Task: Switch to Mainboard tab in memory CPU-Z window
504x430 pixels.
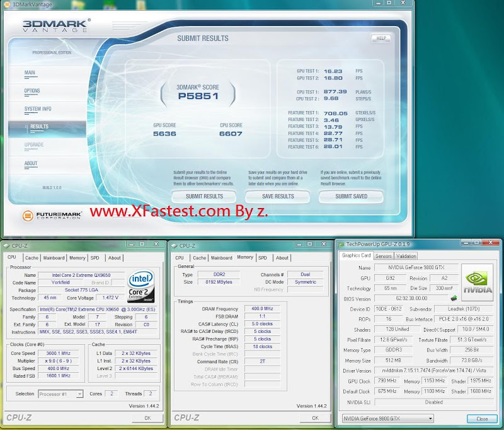Action: click(x=222, y=258)
